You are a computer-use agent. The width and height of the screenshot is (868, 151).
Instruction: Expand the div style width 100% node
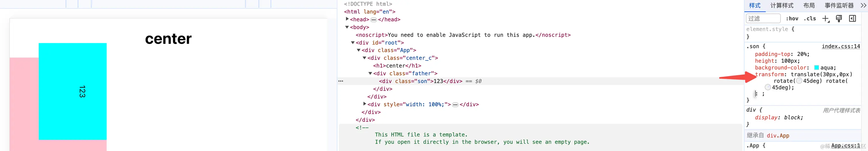365,104
